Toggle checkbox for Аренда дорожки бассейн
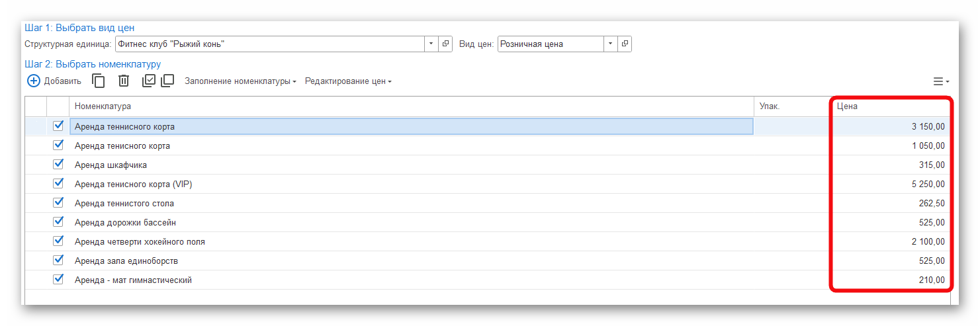The width and height of the screenshot is (980, 326). [58, 222]
